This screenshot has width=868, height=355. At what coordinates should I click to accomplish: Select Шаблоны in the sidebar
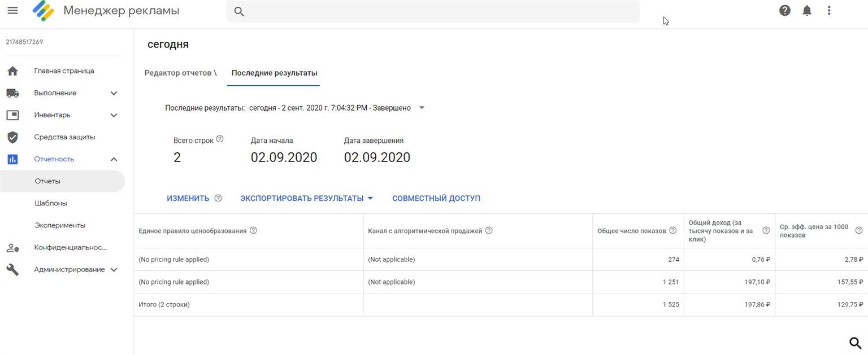(51, 203)
